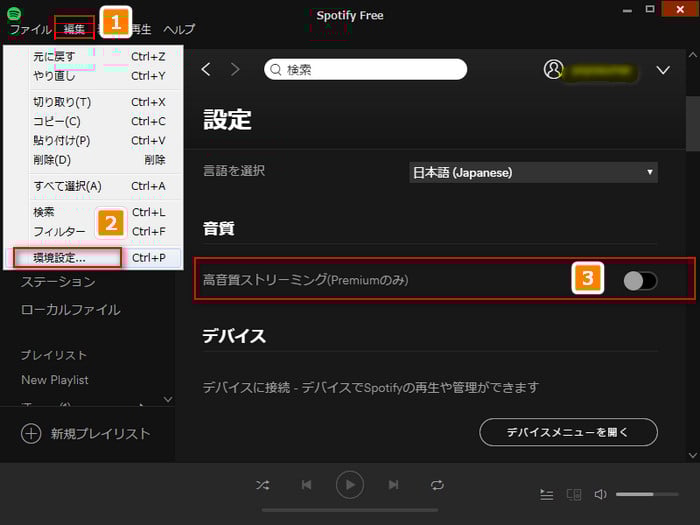Click the settings page vertical scrollbar
The image size is (700, 525).
point(693,124)
